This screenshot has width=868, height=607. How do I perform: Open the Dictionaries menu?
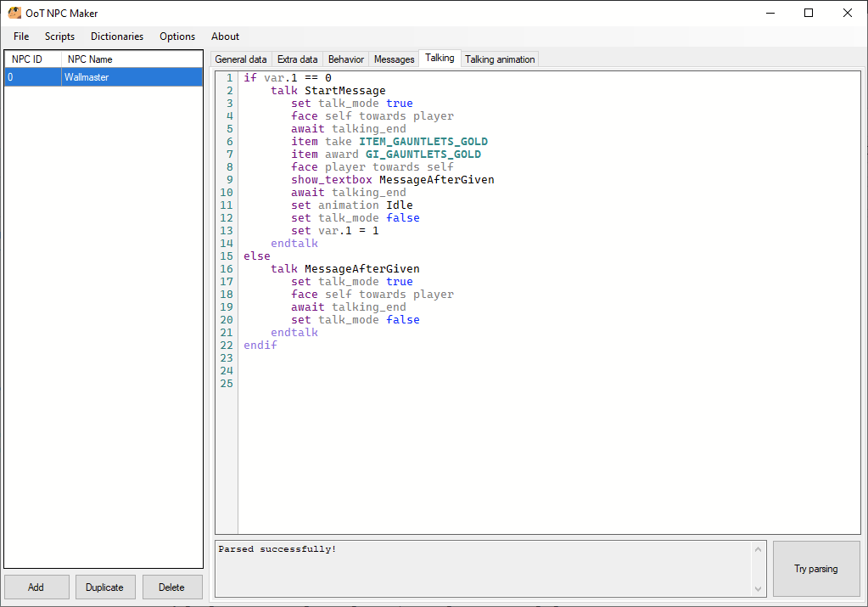coord(116,37)
